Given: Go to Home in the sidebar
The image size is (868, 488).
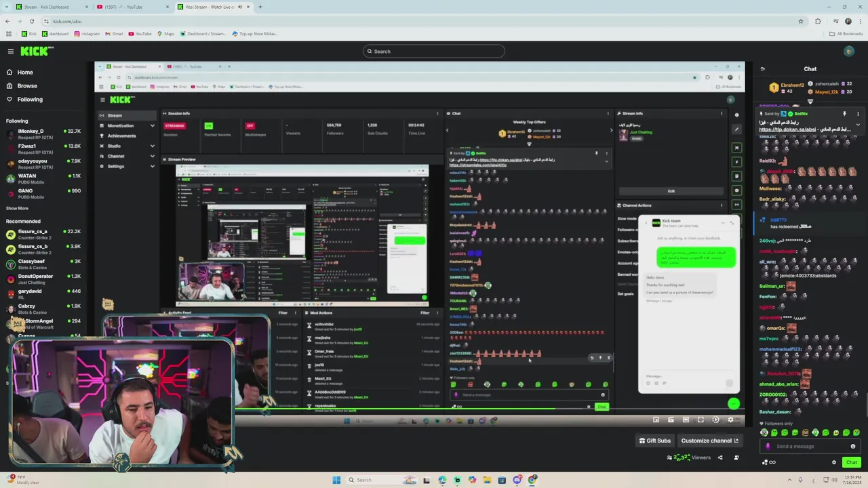Looking at the screenshot, I should click(25, 72).
